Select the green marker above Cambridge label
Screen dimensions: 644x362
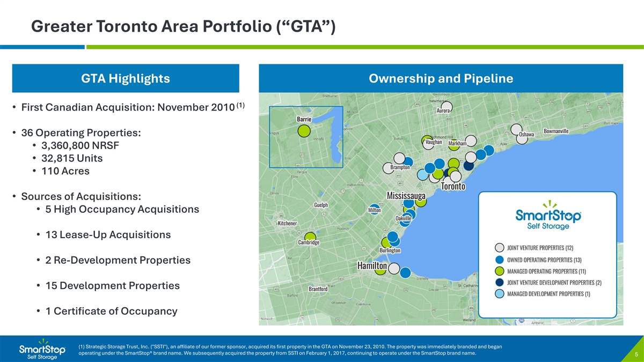(310, 237)
